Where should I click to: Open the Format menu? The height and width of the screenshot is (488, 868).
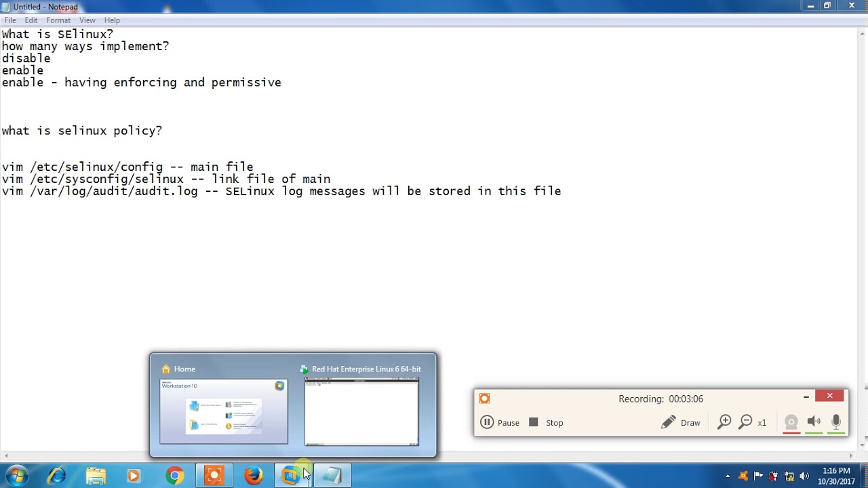[58, 20]
